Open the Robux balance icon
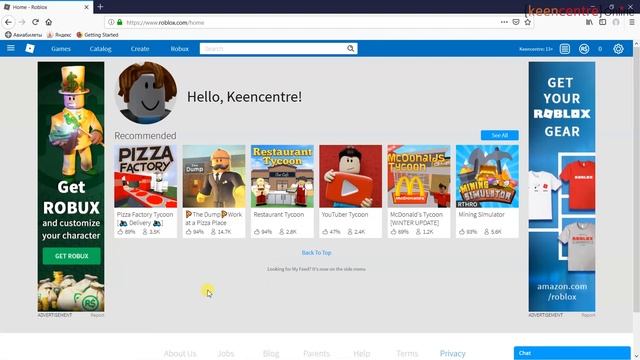Viewport: 640px width, 360px height. [x=584, y=49]
